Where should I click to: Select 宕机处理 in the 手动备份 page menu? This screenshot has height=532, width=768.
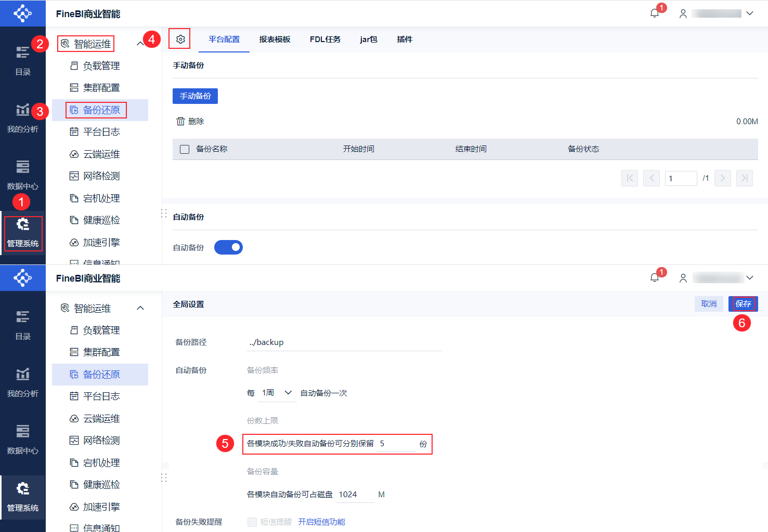tap(100, 198)
